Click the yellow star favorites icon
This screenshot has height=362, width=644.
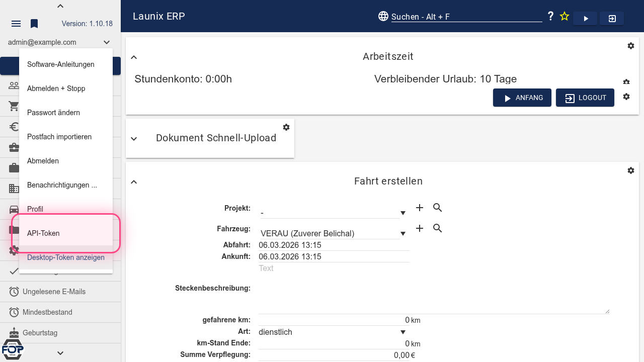[x=565, y=17]
